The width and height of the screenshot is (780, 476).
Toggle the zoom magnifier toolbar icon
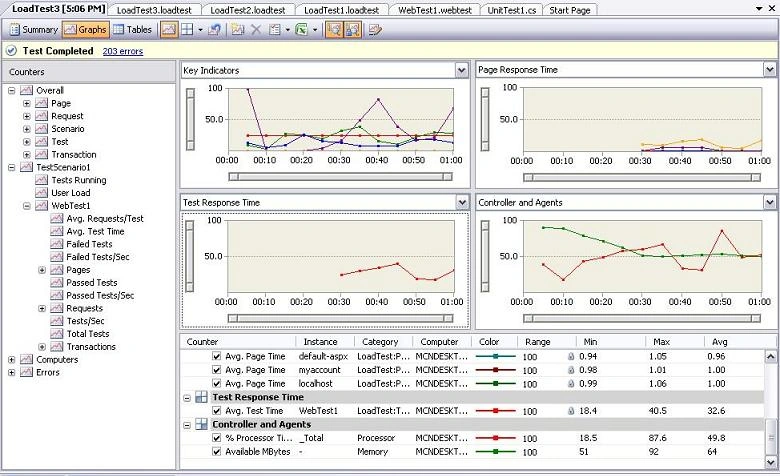tap(334, 30)
